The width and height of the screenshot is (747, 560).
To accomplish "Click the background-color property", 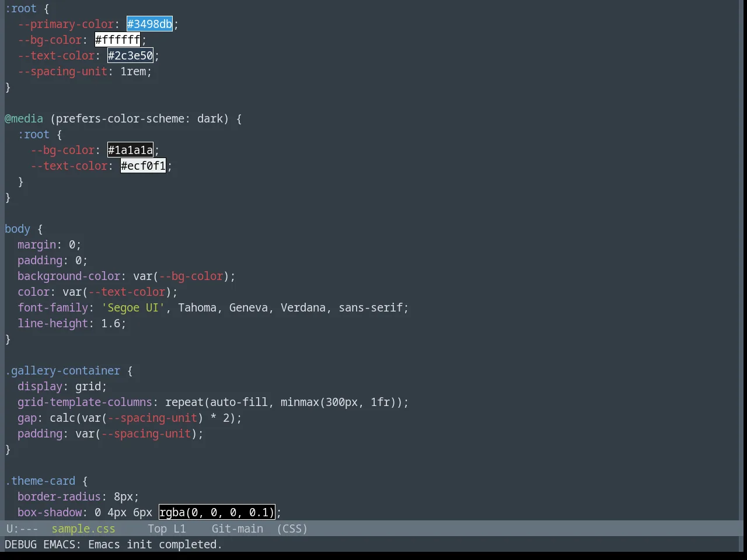I will (69, 276).
